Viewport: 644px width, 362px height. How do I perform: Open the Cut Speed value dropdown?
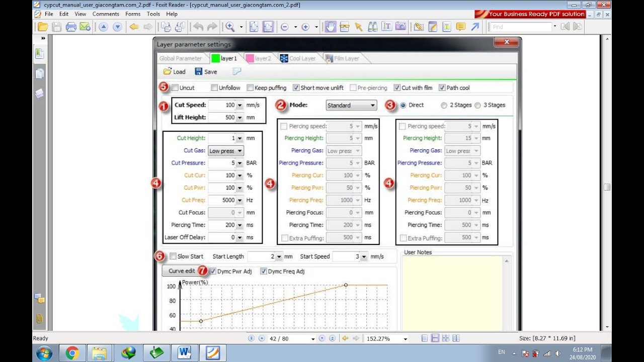coord(239,106)
